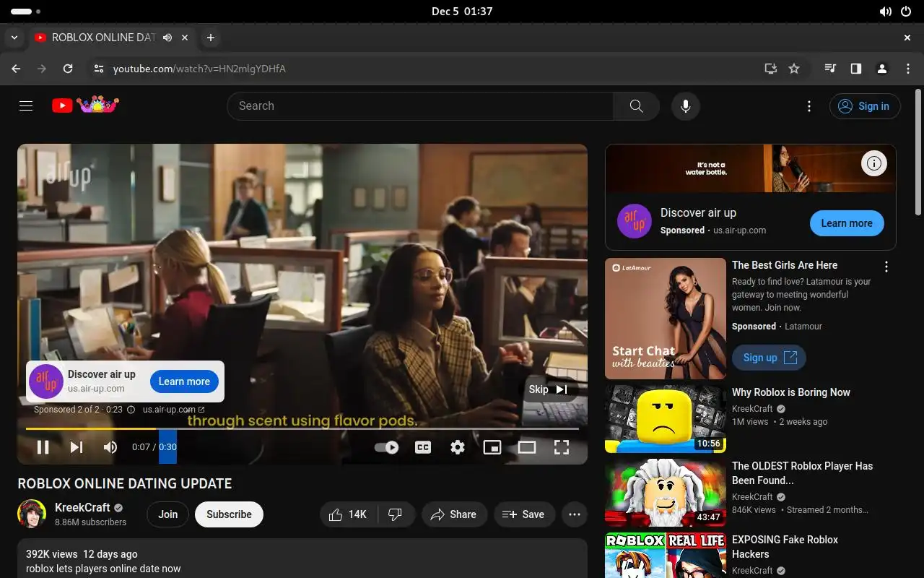924x578 pixels.
Task: Open us.air-up.com link below the ad card
Action: [173, 410]
